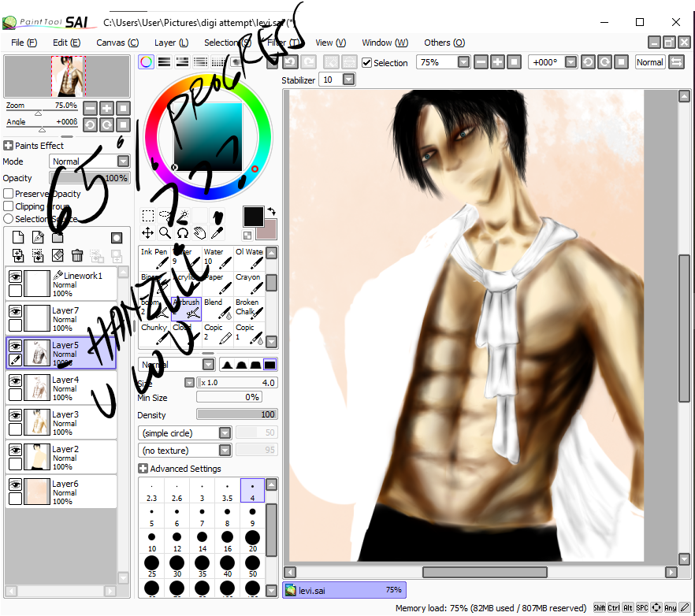Open the zoom percentage dropdown
The height and width of the screenshot is (616, 695).
[463, 62]
